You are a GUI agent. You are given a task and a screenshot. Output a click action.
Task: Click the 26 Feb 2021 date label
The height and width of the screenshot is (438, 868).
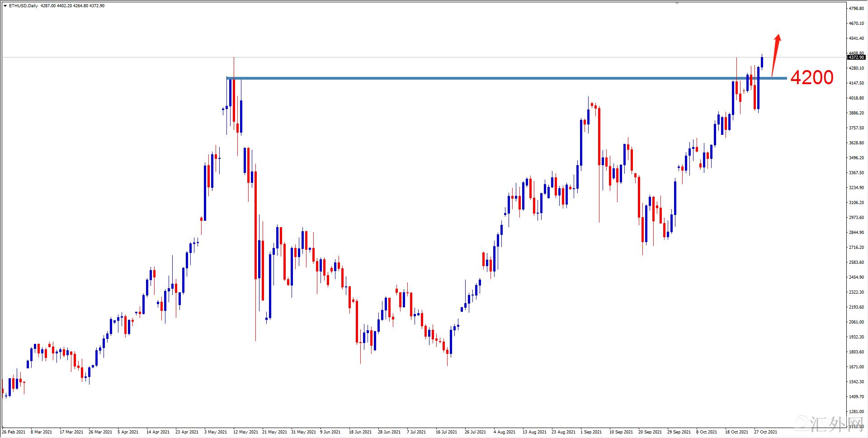(x=14, y=432)
